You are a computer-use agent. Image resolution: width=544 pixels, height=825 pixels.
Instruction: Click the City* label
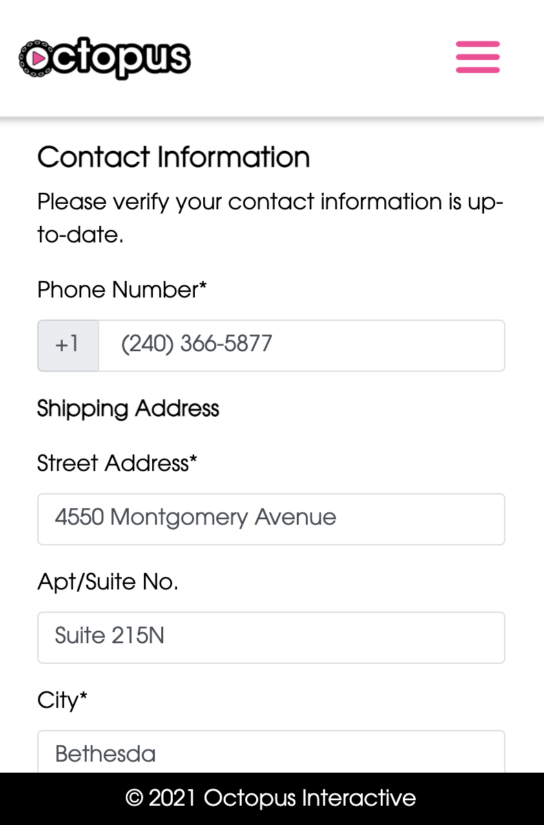62,701
